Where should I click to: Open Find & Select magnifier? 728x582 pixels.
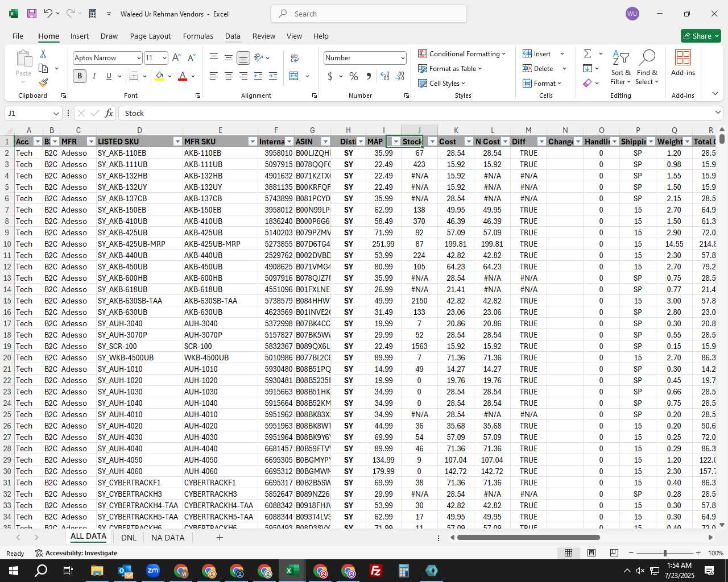(x=647, y=68)
